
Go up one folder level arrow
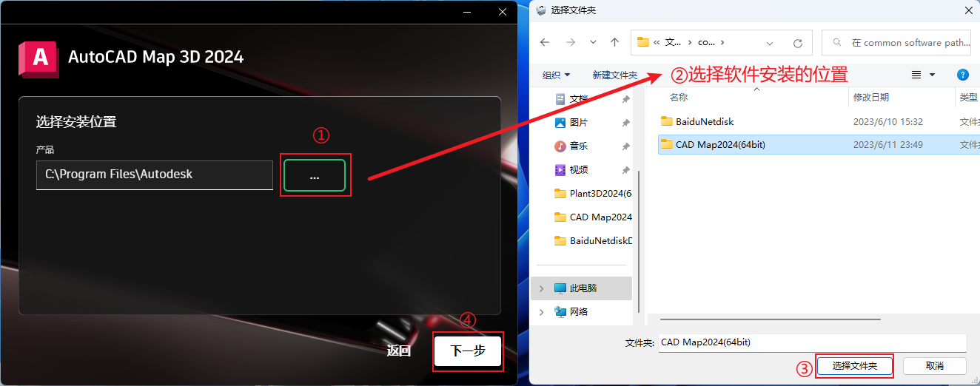614,42
